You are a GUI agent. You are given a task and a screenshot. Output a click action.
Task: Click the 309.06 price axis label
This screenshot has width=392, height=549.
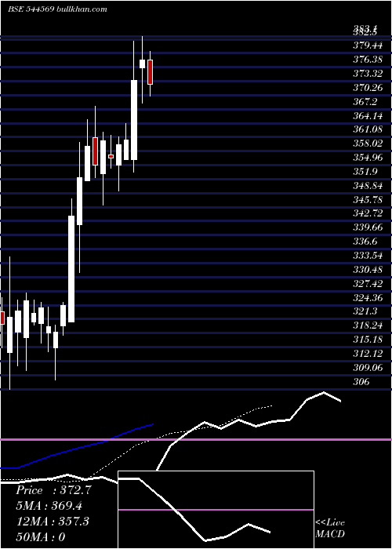[368, 368]
